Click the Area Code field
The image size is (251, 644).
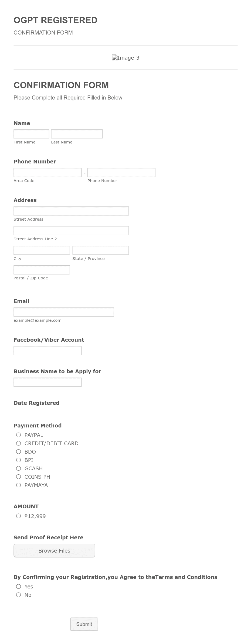click(x=47, y=172)
